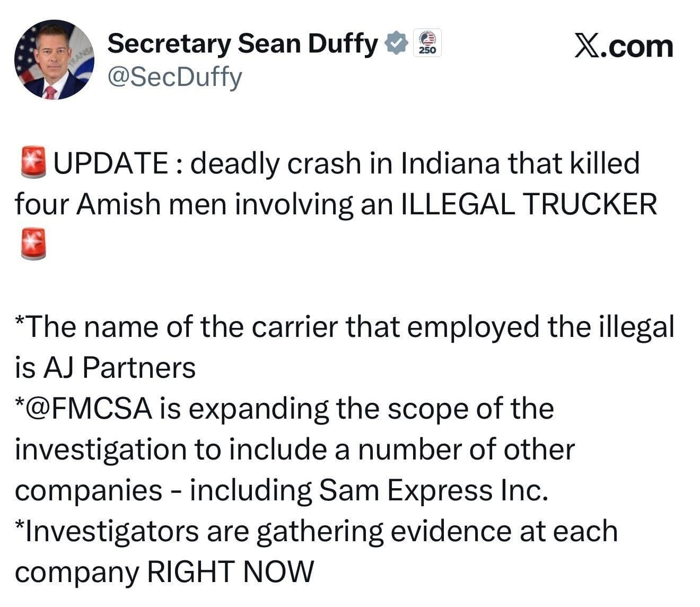The height and width of the screenshot is (607, 700).
Task: Click the siren emoji below ILLEGAL TRUCKER
Action: tap(33, 244)
